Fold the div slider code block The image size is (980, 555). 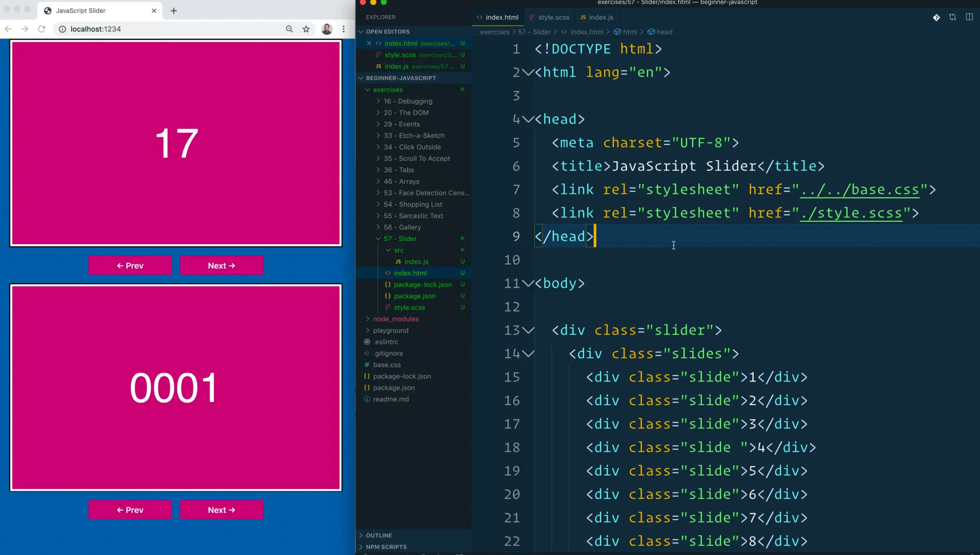click(528, 330)
